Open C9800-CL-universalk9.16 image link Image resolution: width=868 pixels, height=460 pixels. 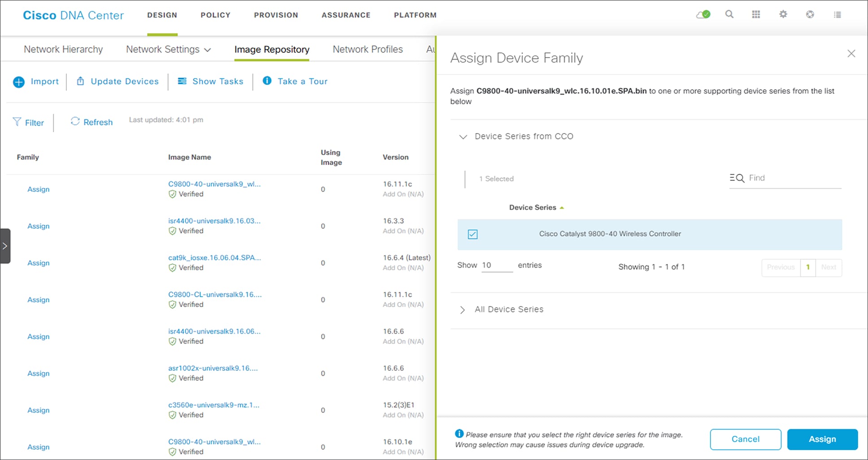click(x=215, y=294)
